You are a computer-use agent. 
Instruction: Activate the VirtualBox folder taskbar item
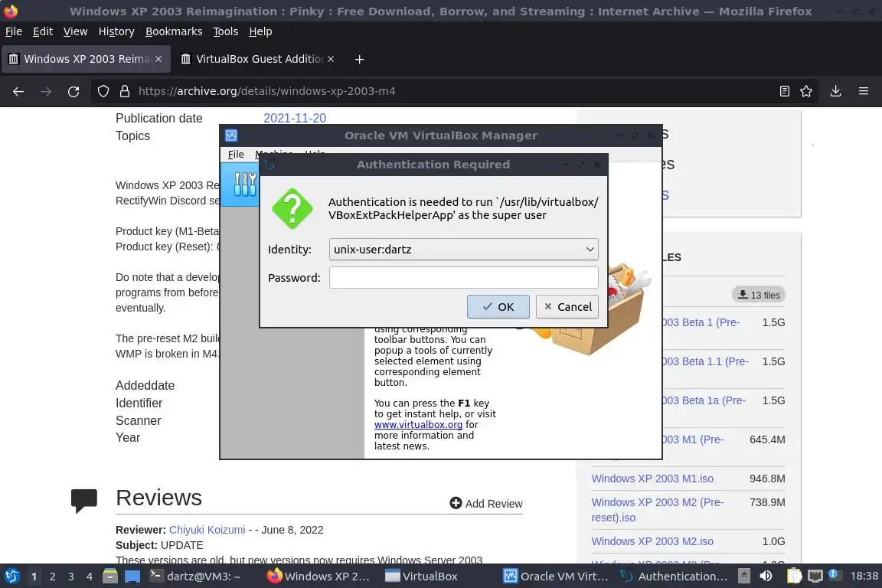pos(421,577)
